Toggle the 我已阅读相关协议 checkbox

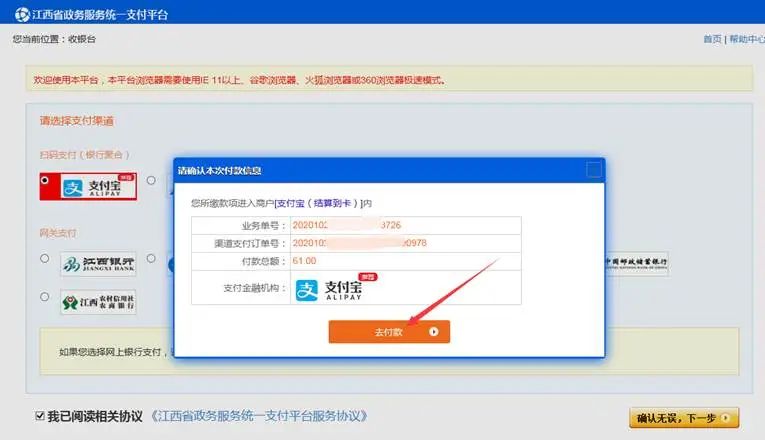point(39,415)
